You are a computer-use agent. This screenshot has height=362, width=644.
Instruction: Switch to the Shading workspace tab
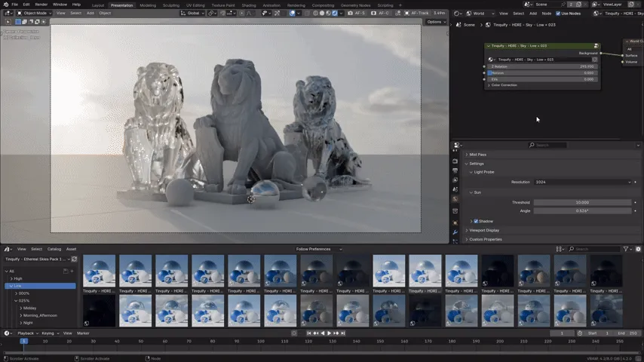[x=249, y=5]
